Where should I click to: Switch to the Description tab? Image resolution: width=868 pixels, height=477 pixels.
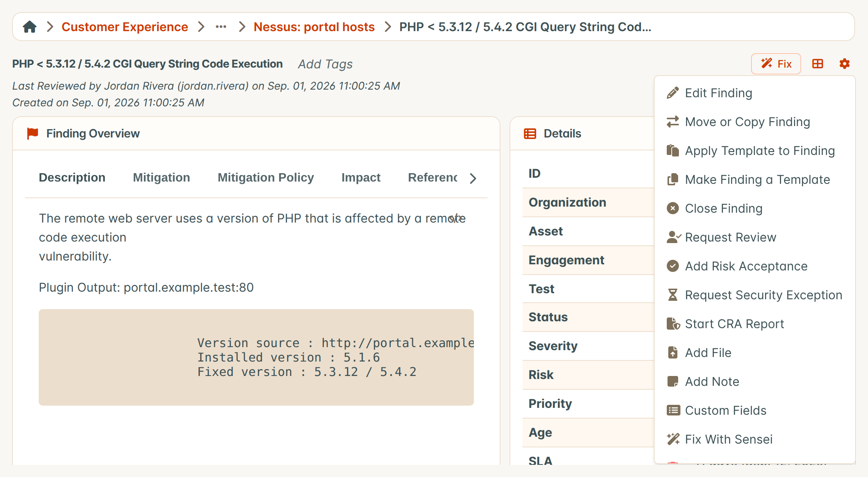point(72,178)
